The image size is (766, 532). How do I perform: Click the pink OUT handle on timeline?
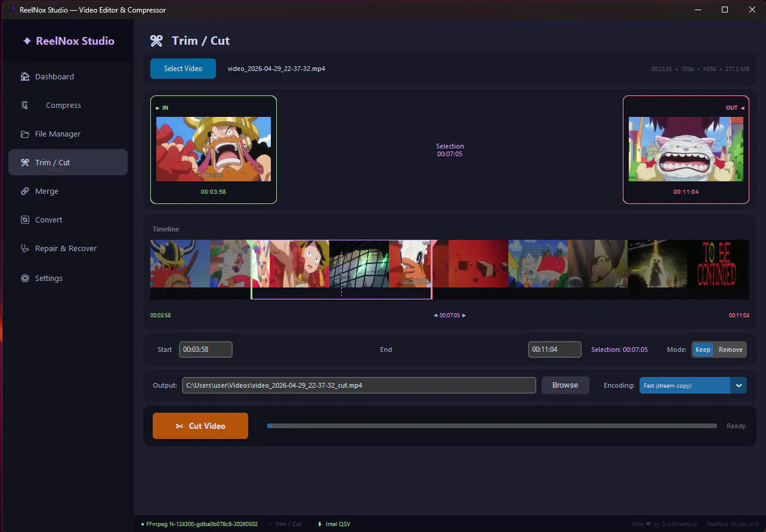(x=431, y=270)
